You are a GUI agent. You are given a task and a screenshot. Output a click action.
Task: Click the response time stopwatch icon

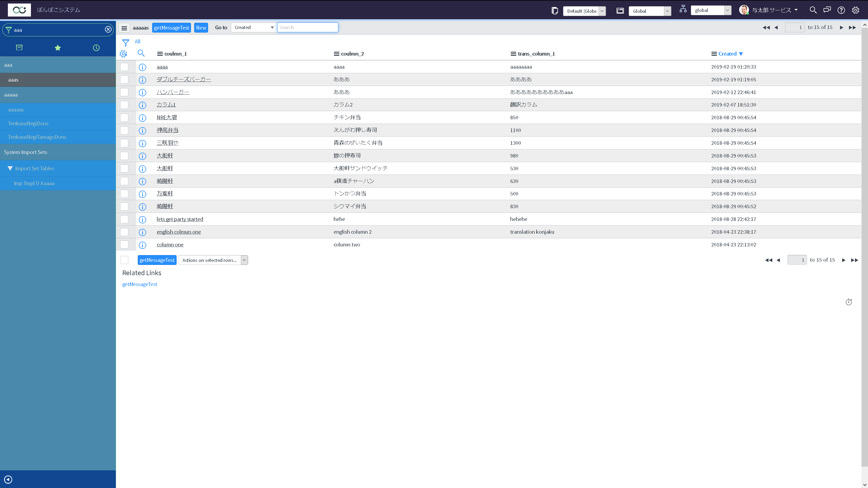coord(848,302)
